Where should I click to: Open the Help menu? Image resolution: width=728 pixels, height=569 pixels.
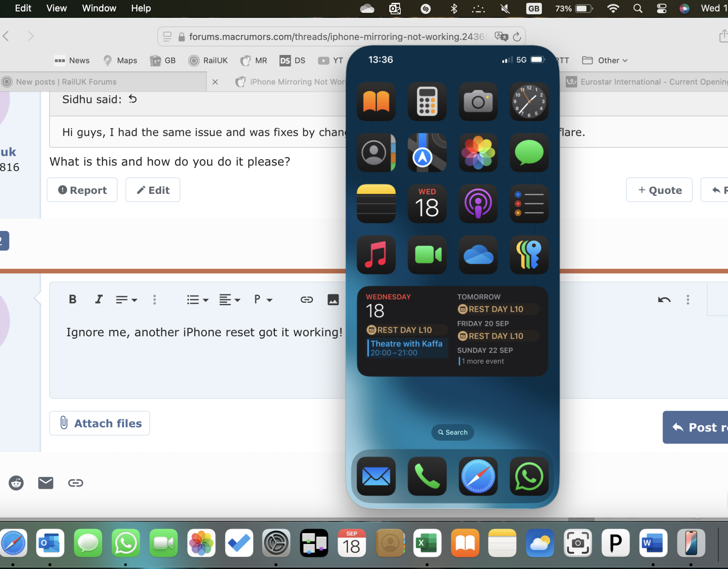tap(141, 8)
